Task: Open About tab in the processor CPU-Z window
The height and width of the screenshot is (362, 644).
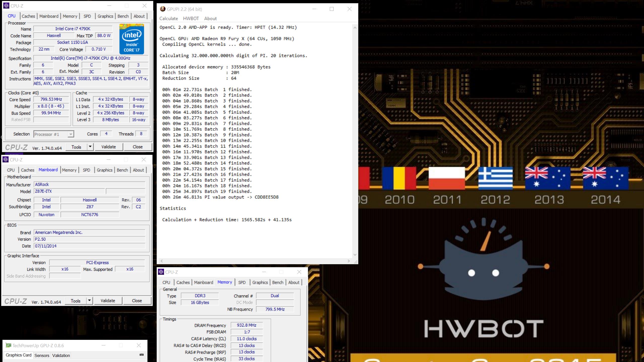Action: tap(139, 16)
